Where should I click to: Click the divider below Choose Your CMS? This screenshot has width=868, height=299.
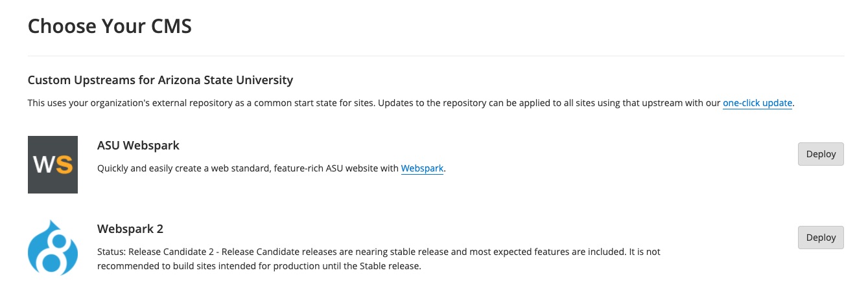pos(436,56)
